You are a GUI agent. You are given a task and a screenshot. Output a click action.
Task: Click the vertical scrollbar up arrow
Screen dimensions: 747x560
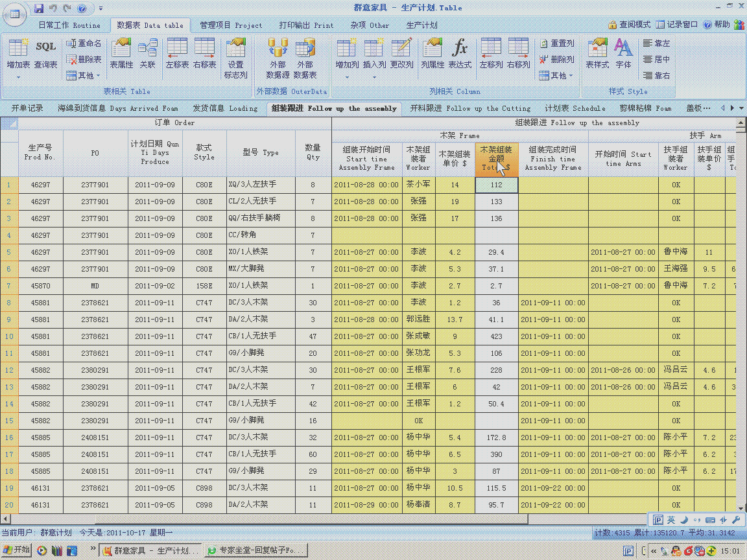click(741, 123)
